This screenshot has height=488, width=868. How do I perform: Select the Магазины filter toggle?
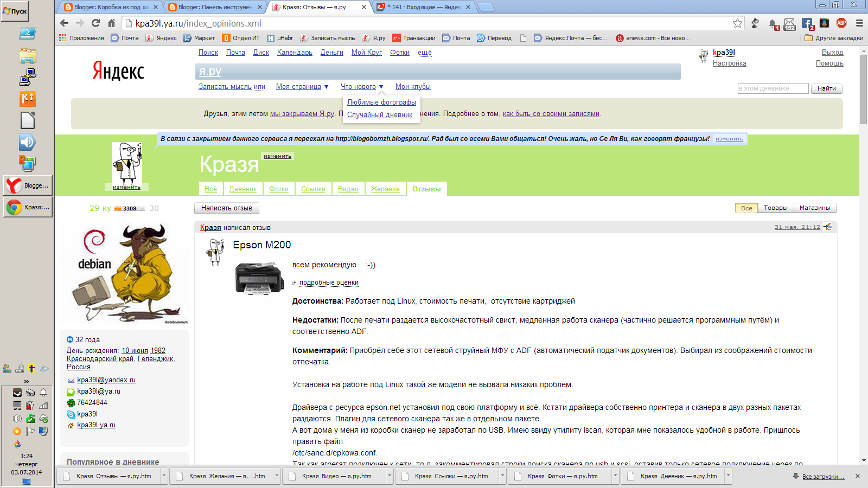(x=815, y=208)
